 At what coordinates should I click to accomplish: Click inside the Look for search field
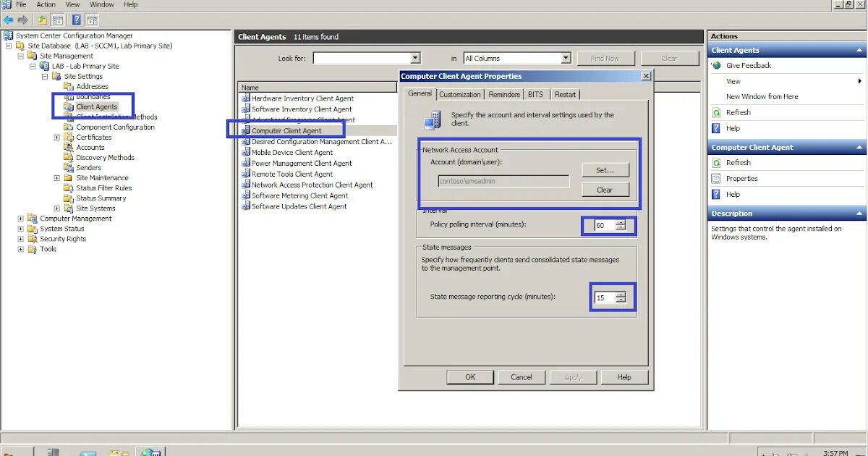(362, 58)
